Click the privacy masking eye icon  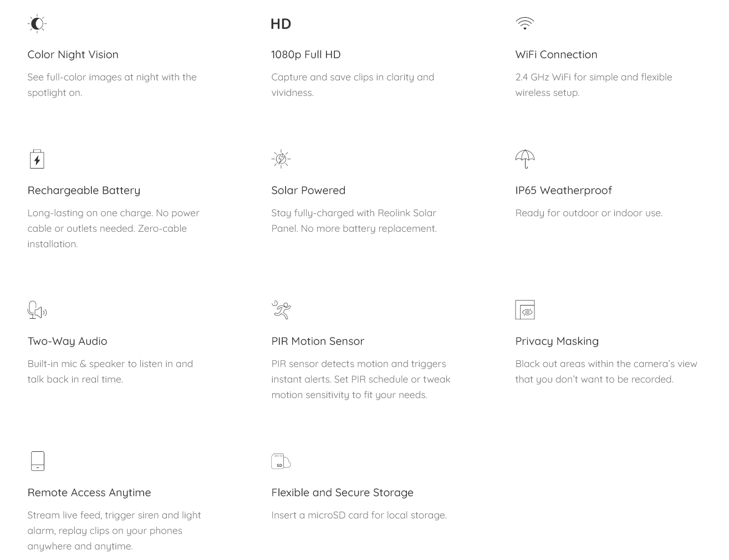coord(525,310)
